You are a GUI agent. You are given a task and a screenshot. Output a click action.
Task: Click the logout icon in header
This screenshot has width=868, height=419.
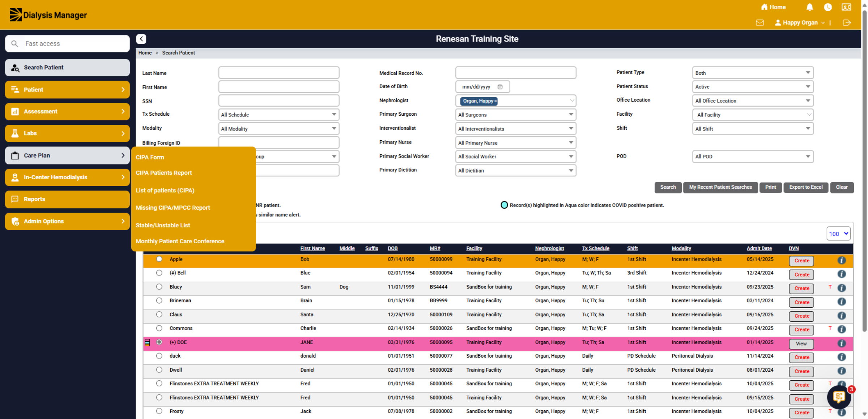[847, 23]
